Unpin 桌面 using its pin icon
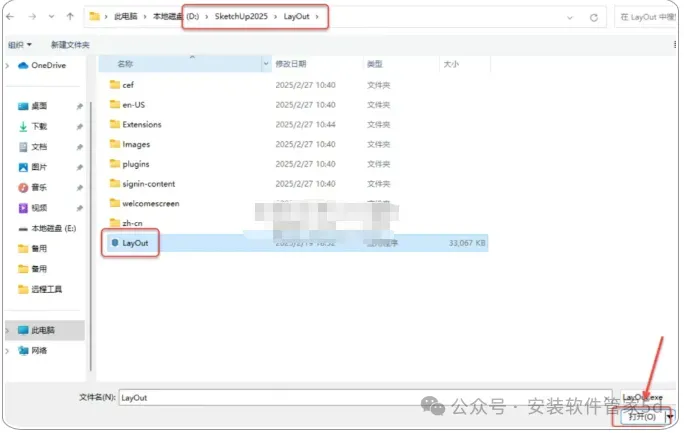 pyautogui.click(x=79, y=106)
